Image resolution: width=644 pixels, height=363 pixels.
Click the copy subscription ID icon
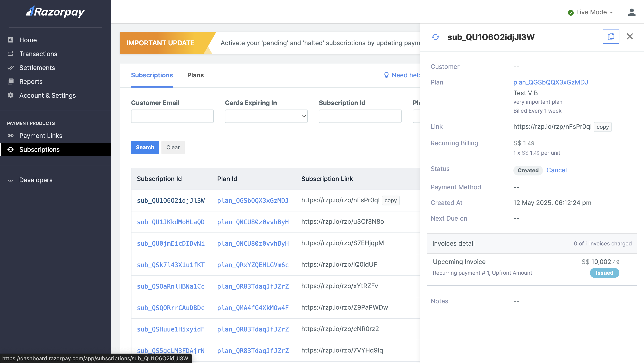coord(611,36)
